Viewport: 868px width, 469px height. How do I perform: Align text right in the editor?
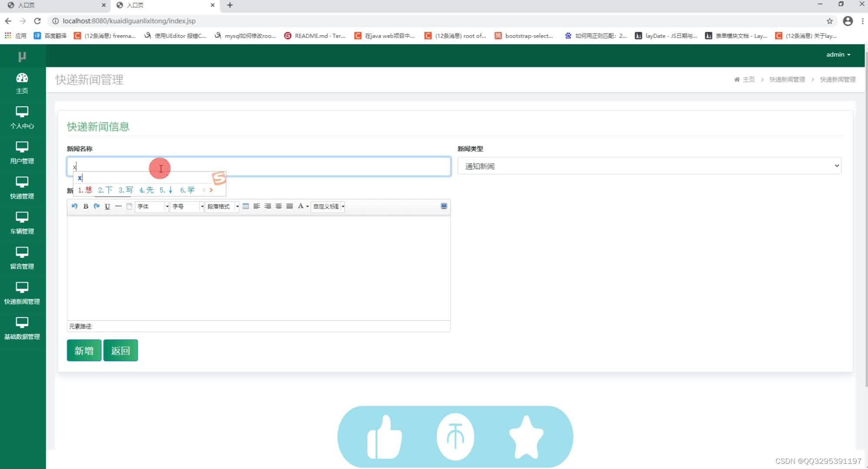[268, 206]
